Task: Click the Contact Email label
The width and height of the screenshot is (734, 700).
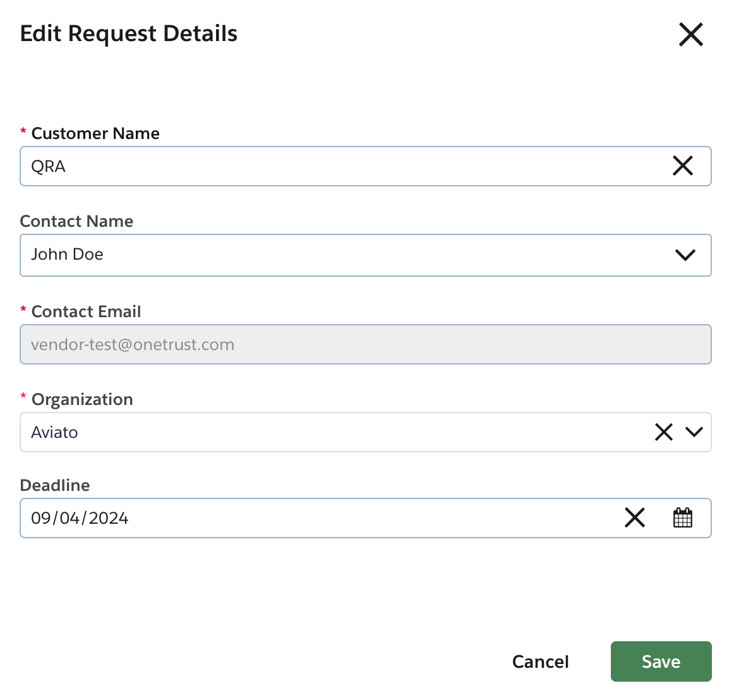Action: click(86, 311)
